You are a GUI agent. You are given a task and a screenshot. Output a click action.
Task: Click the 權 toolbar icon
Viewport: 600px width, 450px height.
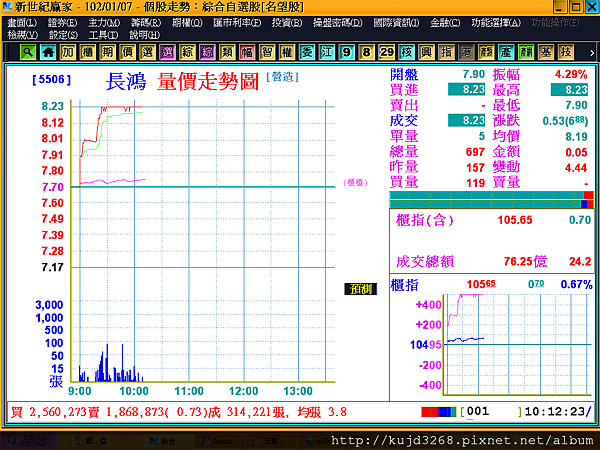point(287,52)
